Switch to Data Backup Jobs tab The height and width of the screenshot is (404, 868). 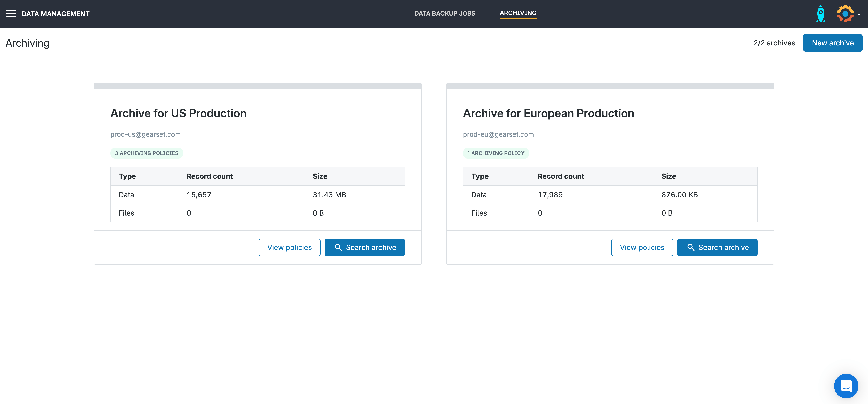pos(445,13)
